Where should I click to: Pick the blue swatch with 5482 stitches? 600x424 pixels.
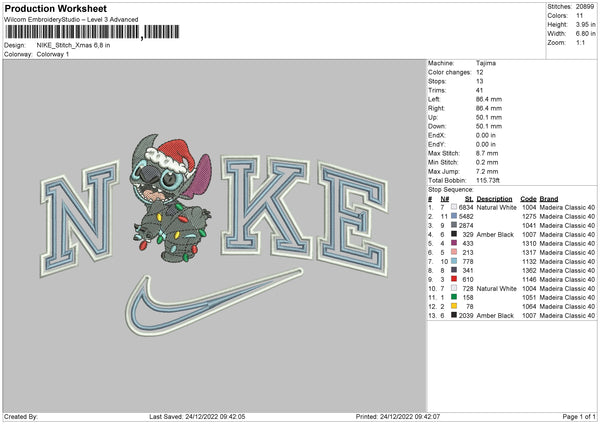pyautogui.click(x=454, y=216)
